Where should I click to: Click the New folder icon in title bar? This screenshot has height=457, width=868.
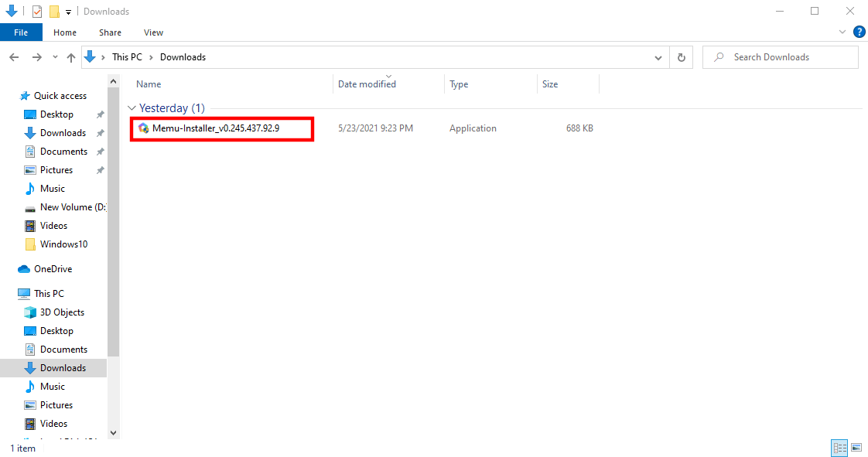click(54, 11)
